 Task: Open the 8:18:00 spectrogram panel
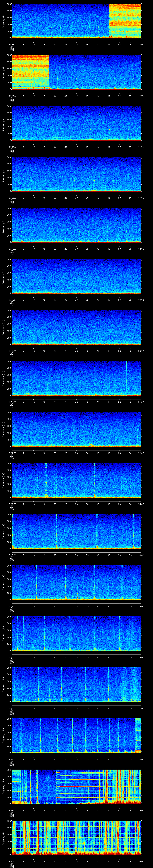click(x=76, y=276)
